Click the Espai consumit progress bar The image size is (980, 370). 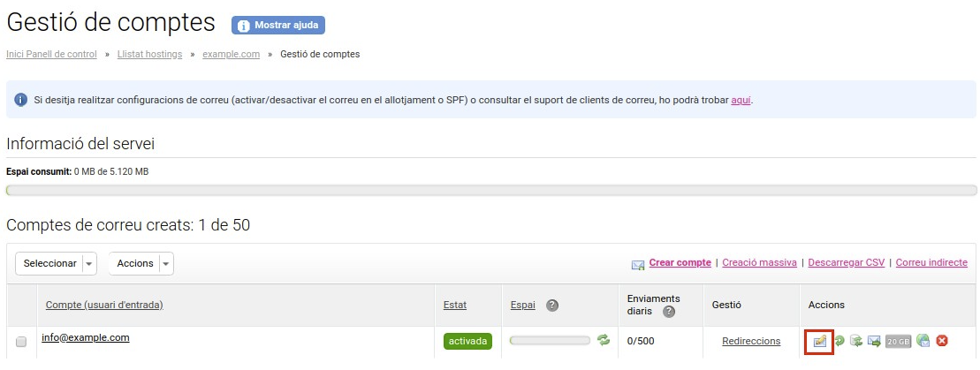[x=491, y=190]
